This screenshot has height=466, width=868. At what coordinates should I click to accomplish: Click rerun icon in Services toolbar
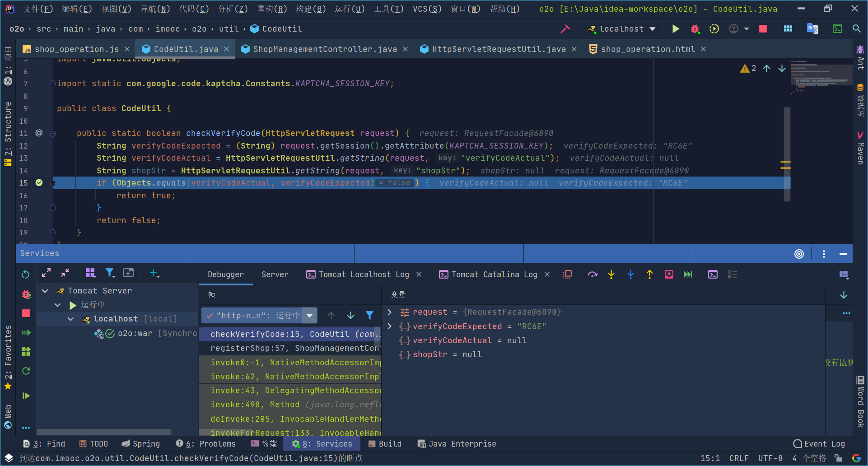click(26, 275)
